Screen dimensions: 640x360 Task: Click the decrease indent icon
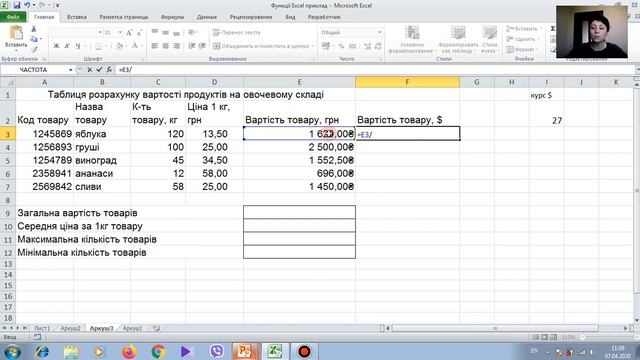pyautogui.click(x=191, y=46)
